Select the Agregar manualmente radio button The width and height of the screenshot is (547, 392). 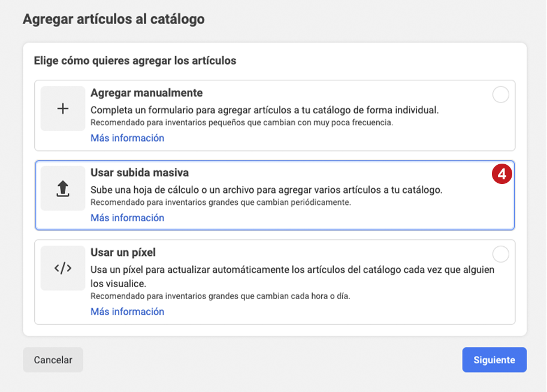coord(501,95)
